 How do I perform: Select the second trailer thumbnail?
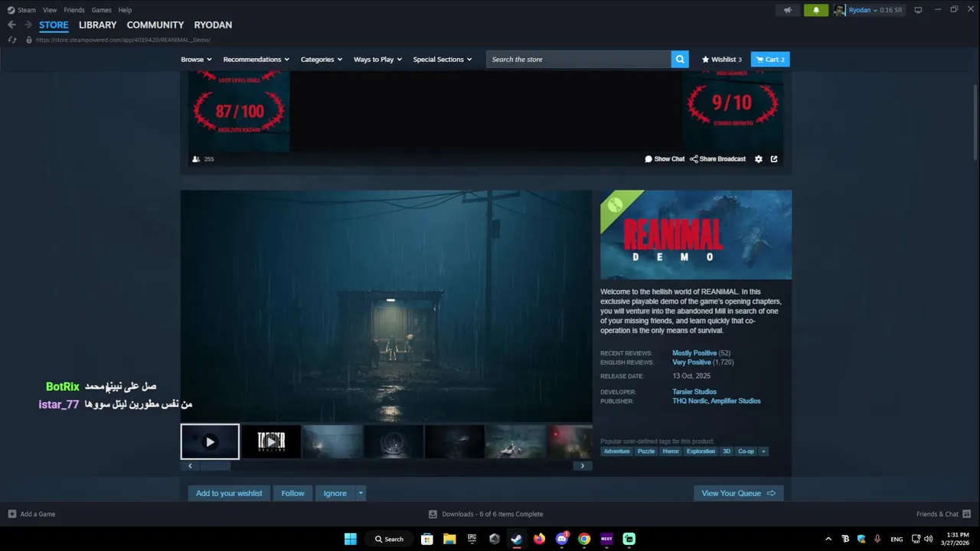(271, 442)
